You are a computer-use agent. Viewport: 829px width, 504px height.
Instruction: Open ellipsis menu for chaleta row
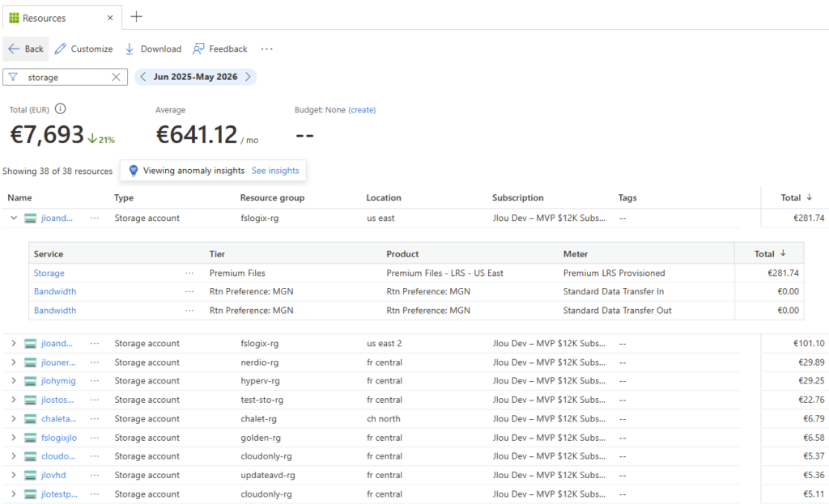click(x=95, y=418)
